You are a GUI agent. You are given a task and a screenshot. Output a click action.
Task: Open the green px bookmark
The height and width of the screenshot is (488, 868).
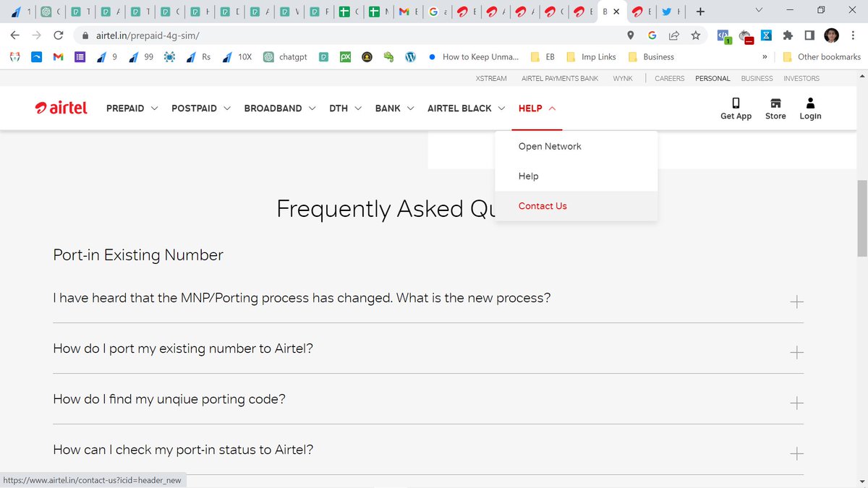point(346,56)
